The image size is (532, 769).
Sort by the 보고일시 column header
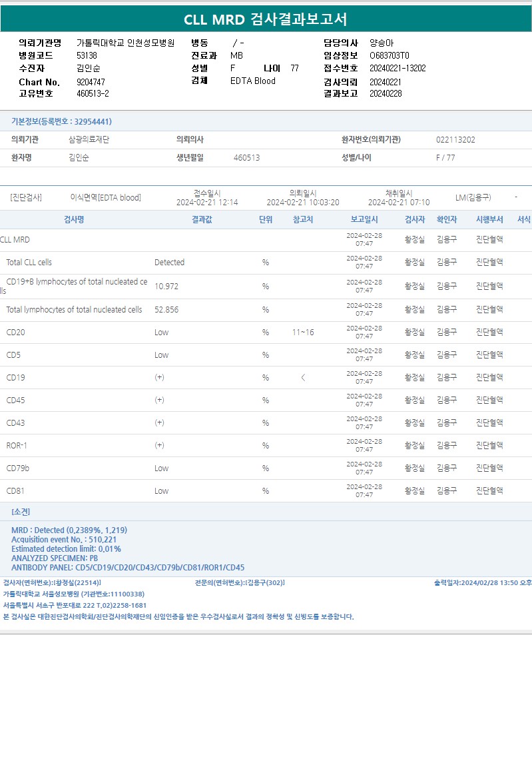[x=364, y=219]
